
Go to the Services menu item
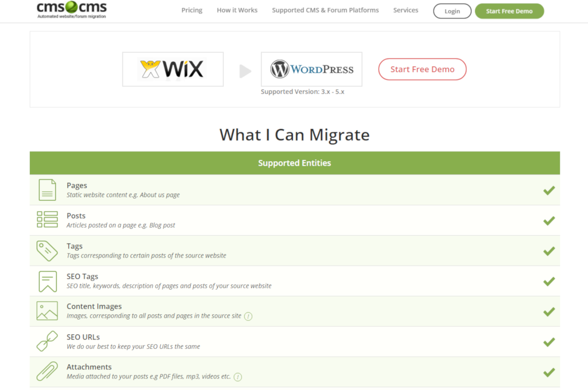pyautogui.click(x=405, y=10)
